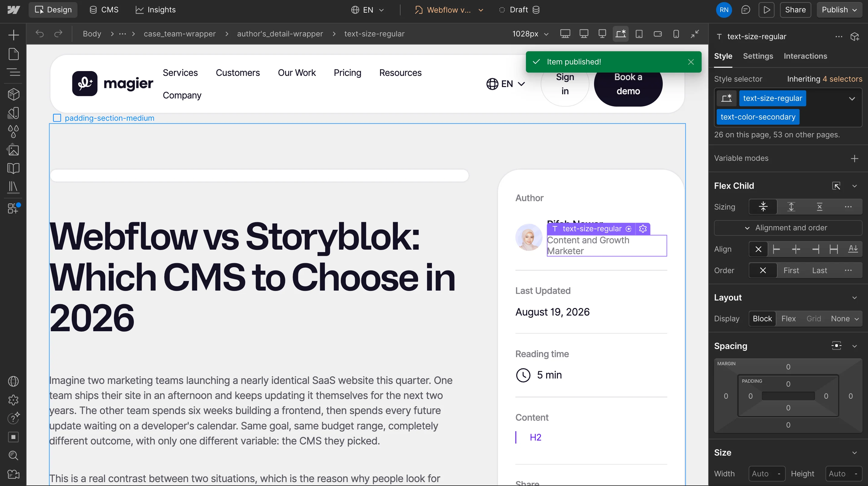Open the style selector dropdown arrow

click(x=852, y=98)
